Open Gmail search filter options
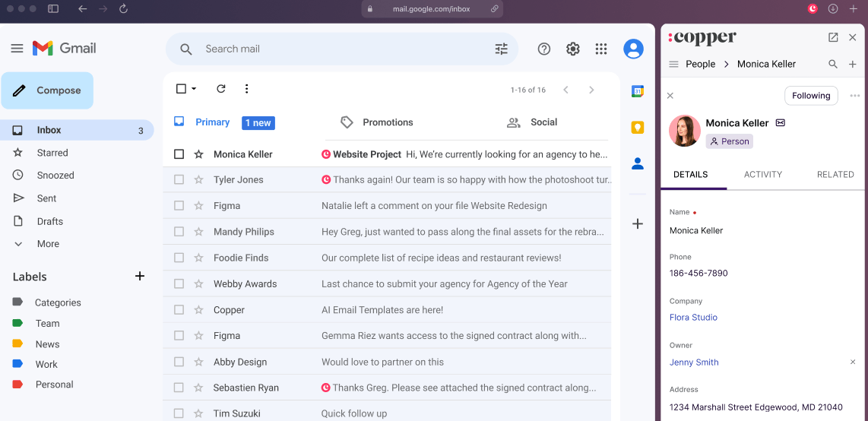This screenshot has height=421, width=868. tap(501, 49)
